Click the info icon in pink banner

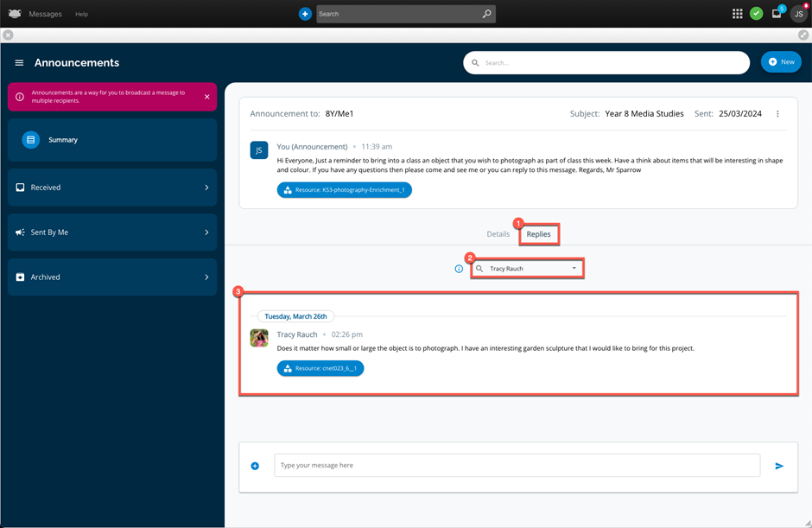[x=20, y=97]
